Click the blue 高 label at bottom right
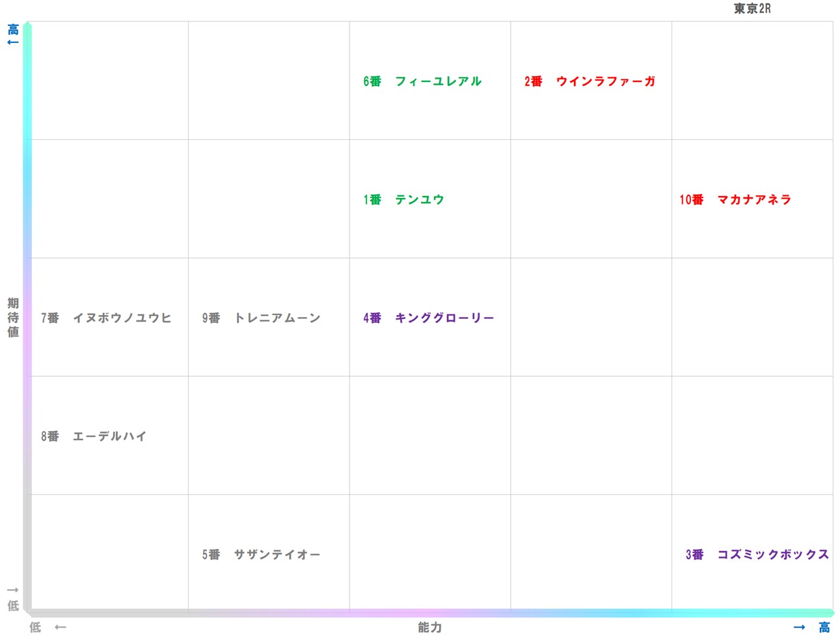 [824, 628]
